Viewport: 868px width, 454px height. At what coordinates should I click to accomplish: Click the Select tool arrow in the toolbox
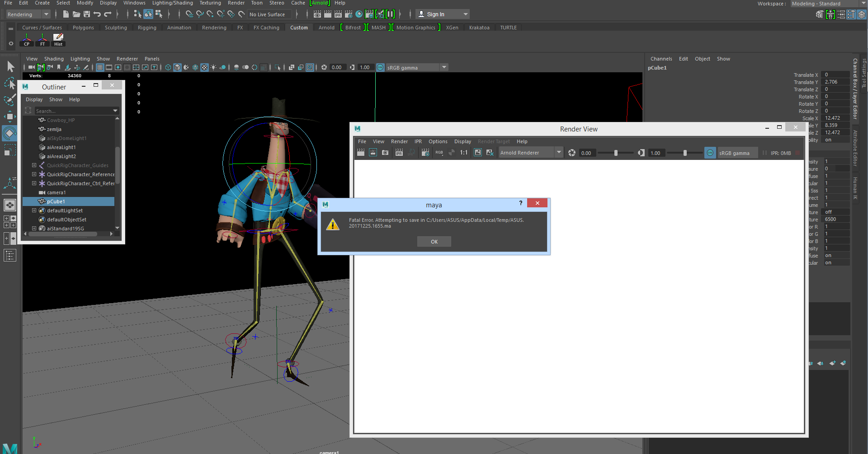click(x=10, y=67)
